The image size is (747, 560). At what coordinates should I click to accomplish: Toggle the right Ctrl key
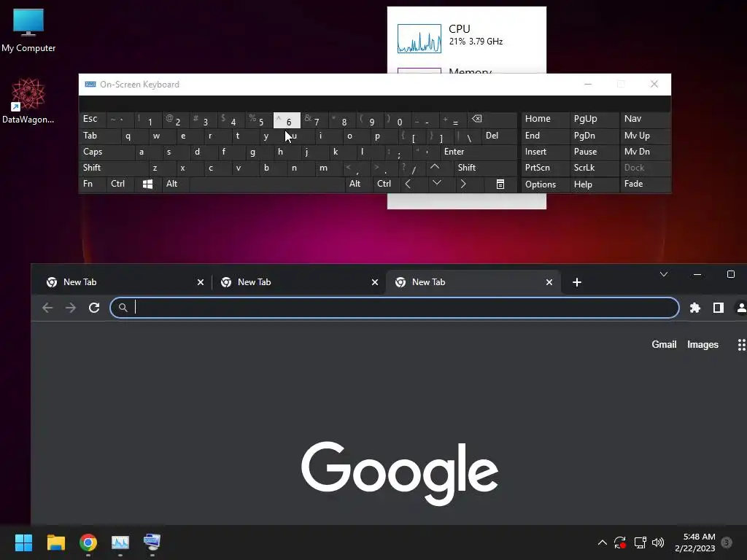[x=387, y=184]
